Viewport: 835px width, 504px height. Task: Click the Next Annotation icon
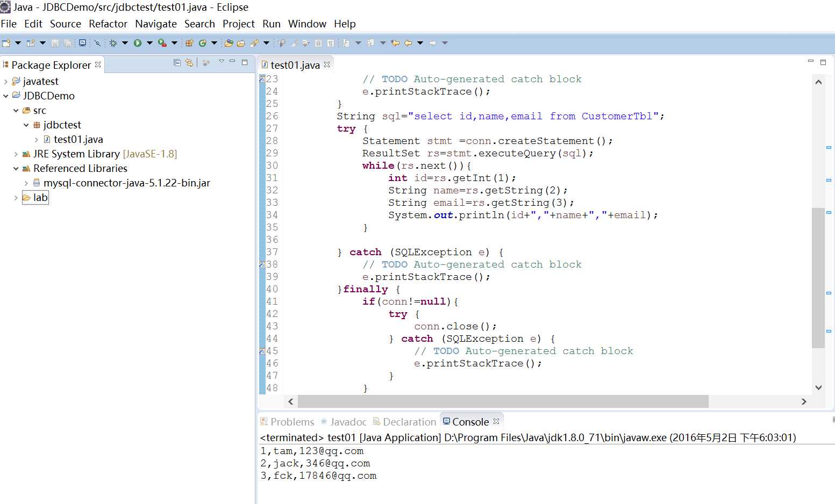(x=346, y=43)
